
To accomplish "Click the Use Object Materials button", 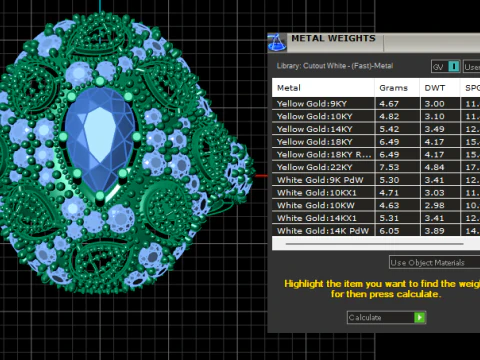I will (x=435, y=263).
